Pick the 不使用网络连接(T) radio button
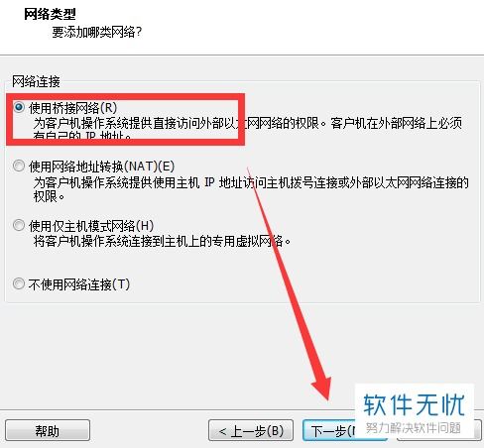Viewport: 484px width, 448px height. [19, 283]
